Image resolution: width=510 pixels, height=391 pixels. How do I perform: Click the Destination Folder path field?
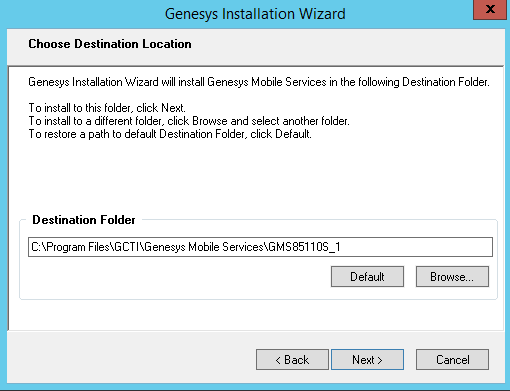point(260,247)
